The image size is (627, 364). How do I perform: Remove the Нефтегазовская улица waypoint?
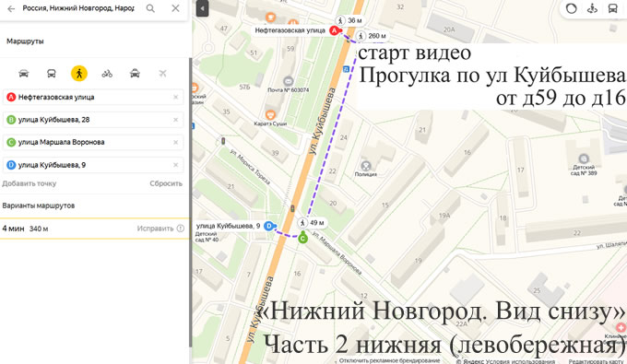pos(175,97)
